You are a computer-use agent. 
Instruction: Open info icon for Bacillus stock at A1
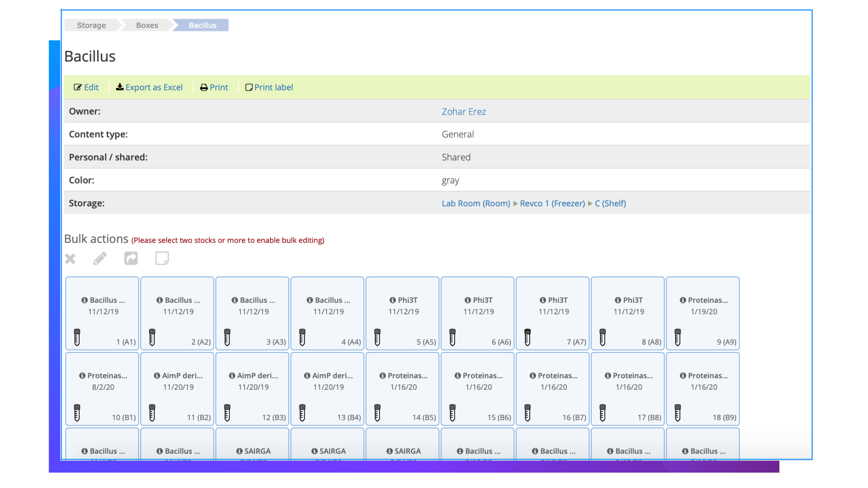pos(84,300)
